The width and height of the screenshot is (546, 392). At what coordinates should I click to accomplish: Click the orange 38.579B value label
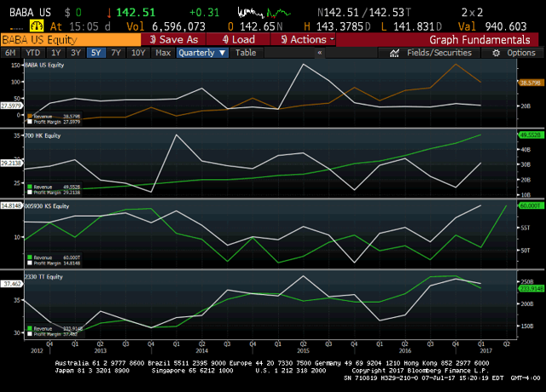tap(531, 83)
